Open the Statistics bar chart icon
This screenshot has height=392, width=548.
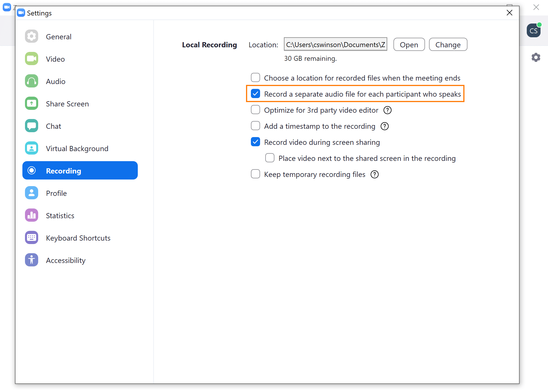(32, 215)
